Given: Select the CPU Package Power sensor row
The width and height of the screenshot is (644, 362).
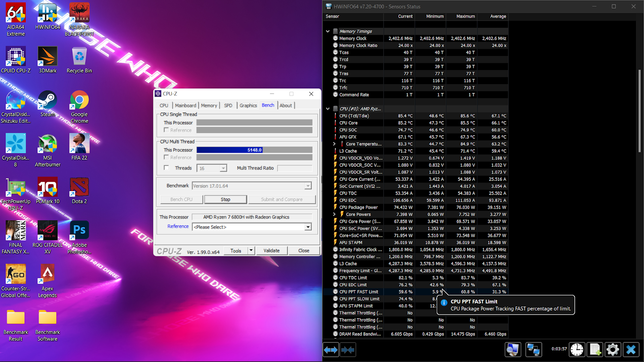Looking at the screenshot, I should 415,208.
